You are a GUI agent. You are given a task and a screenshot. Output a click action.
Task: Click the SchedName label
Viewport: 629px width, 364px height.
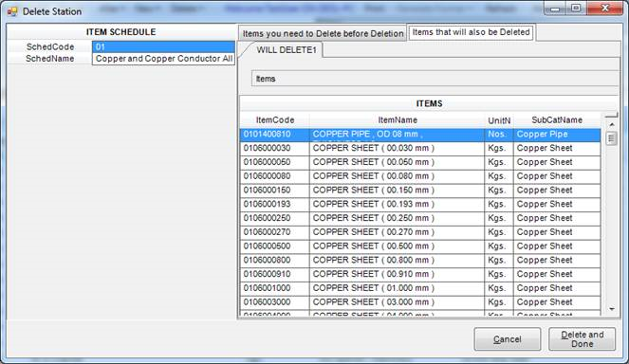point(50,59)
